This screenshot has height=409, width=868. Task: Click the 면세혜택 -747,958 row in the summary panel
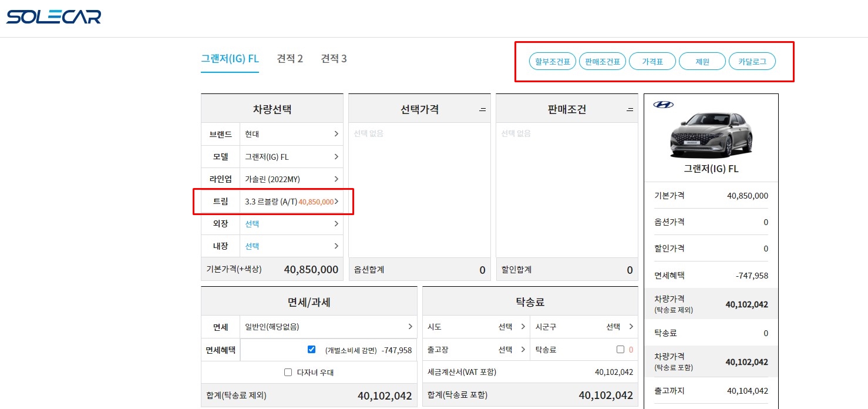coord(711,275)
